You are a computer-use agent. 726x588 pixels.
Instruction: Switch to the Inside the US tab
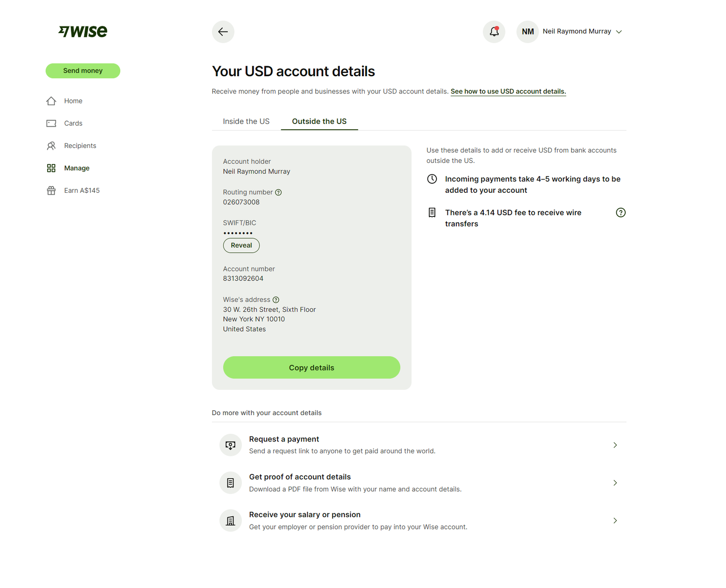click(246, 122)
